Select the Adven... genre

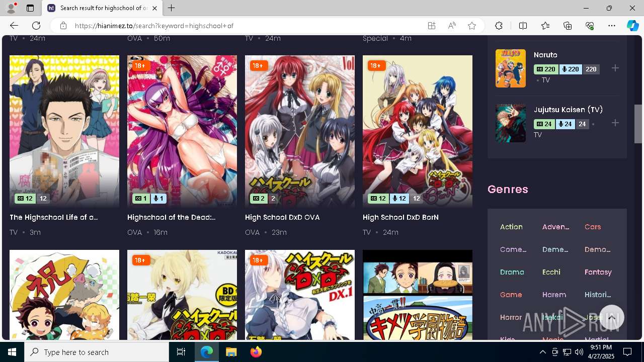click(556, 227)
